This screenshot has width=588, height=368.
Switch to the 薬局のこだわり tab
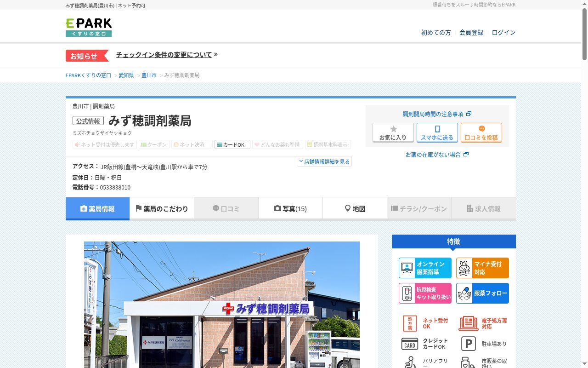point(162,208)
